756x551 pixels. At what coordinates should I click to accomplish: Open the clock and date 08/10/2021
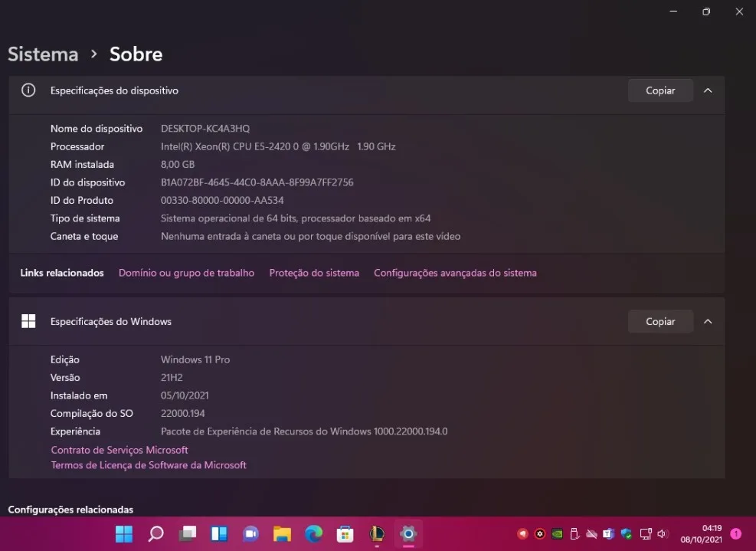[701, 533]
